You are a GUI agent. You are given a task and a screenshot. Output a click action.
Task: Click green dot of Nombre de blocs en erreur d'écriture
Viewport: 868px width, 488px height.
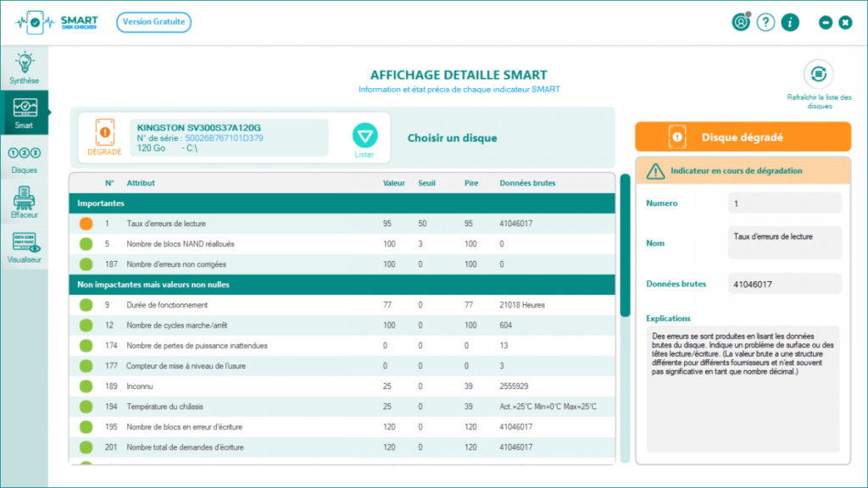[x=86, y=427]
